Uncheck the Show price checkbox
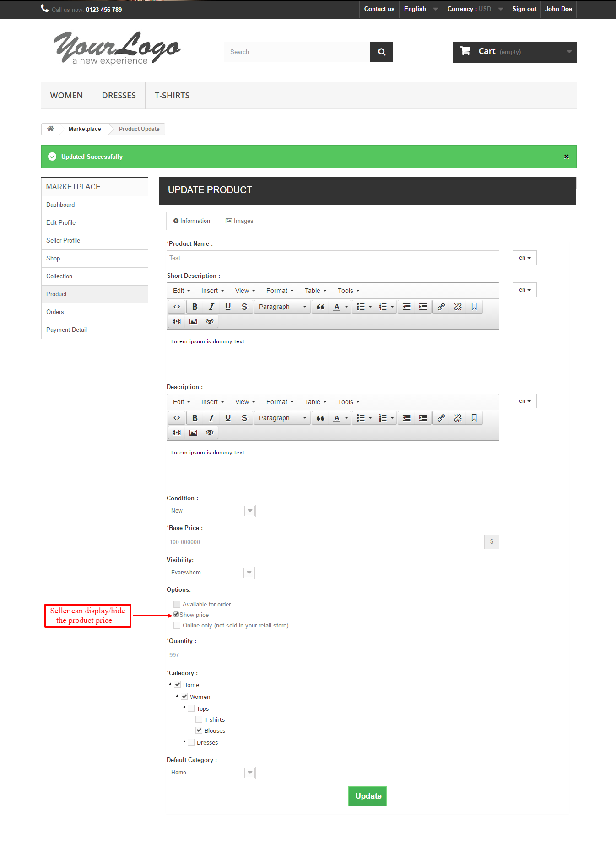The height and width of the screenshot is (849, 616). [x=176, y=615]
